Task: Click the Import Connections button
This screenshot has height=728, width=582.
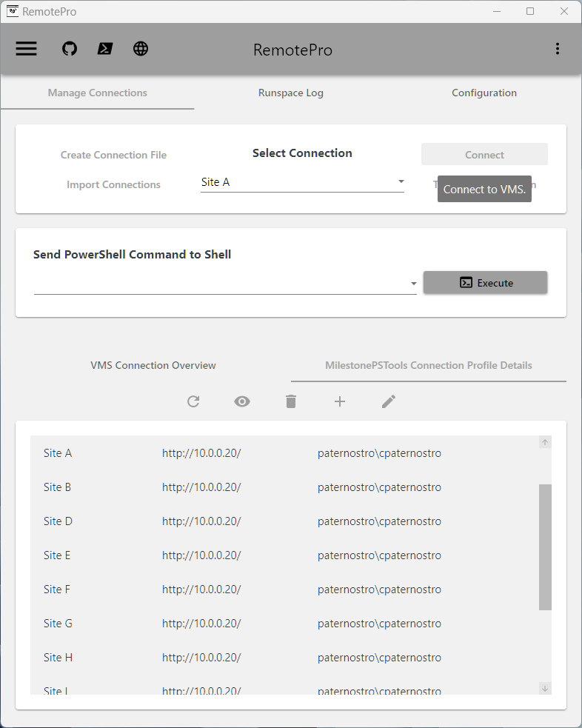Action: click(114, 185)
